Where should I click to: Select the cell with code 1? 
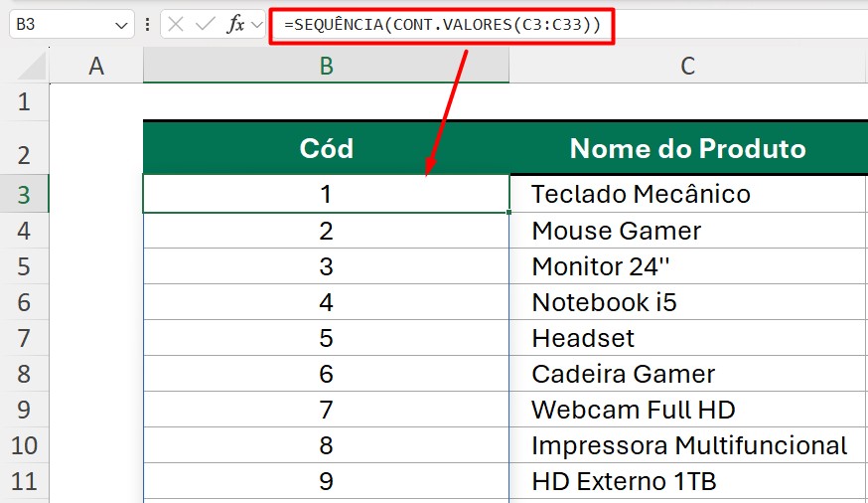pos(326,194)
